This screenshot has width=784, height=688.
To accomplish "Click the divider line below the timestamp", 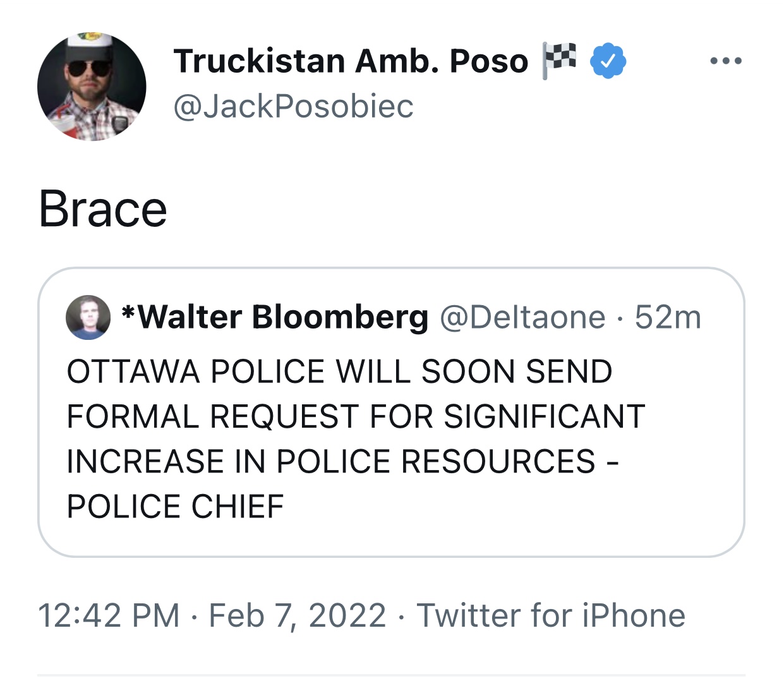I will click(391, 675).
